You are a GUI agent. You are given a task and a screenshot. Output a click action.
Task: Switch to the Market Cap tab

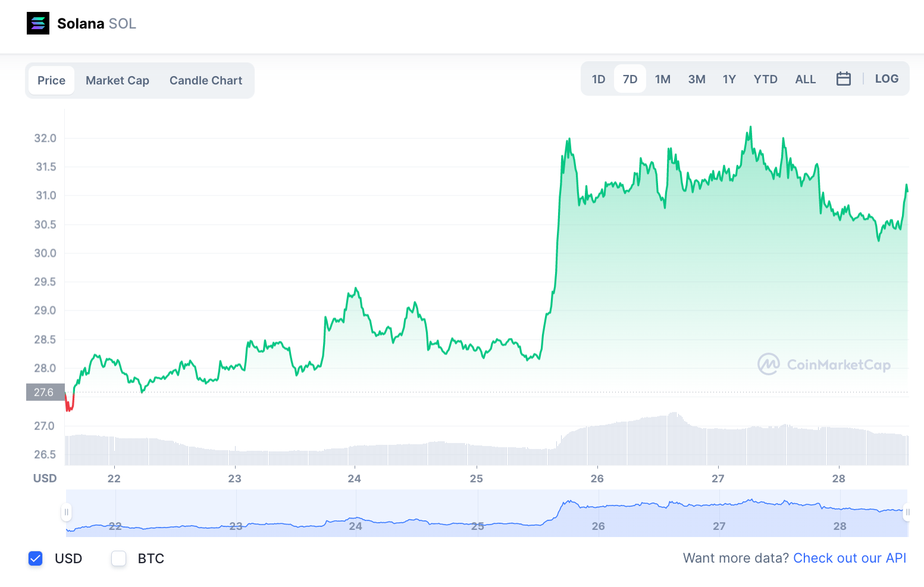(117, 80)
